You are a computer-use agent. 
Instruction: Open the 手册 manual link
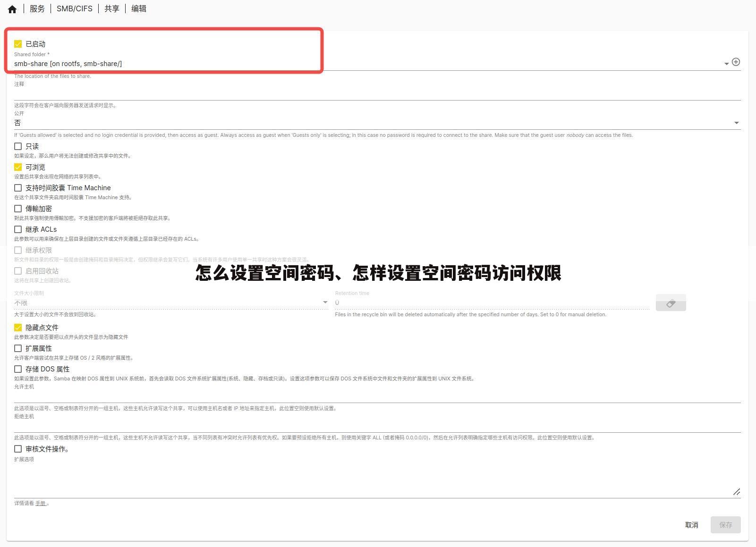[x=41, y=503]
